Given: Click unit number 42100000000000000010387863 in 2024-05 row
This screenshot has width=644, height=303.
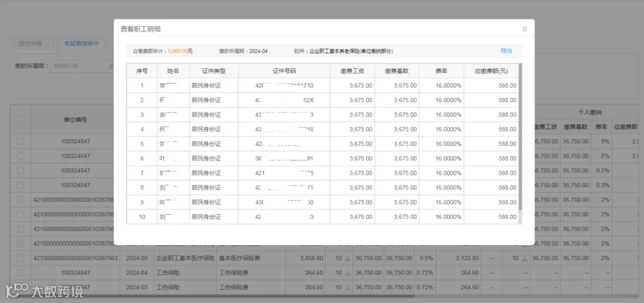Looking at the screenshot, I should point(76,259).
